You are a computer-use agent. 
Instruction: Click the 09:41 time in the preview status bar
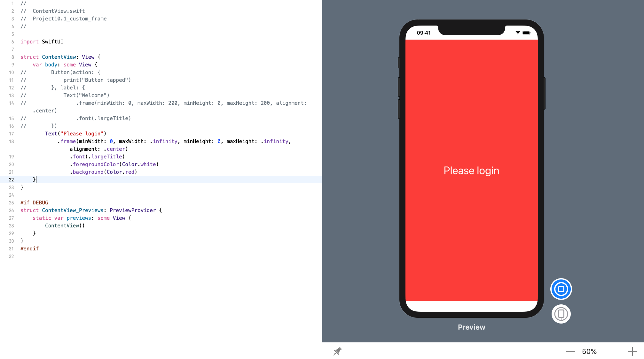(424, 33)
